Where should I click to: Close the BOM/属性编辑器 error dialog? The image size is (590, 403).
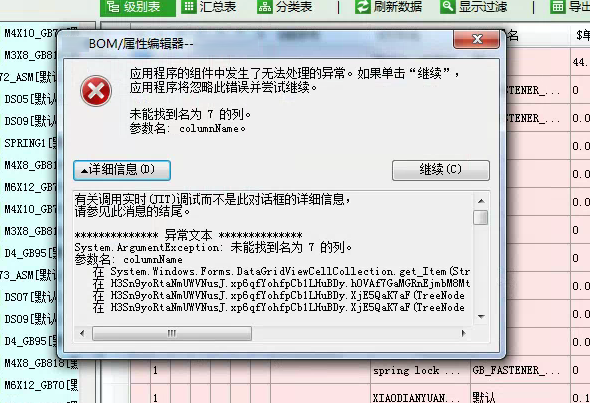click(477, 39)
